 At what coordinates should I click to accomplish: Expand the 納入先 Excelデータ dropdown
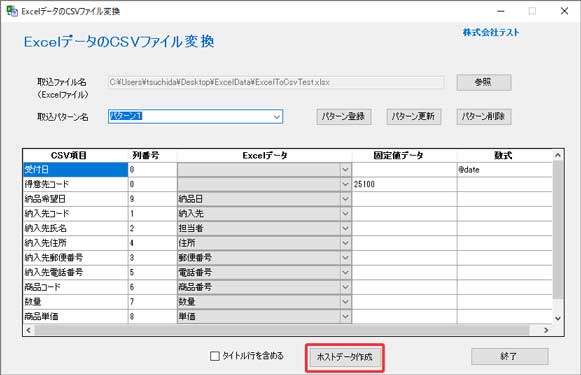pos(345,213)
